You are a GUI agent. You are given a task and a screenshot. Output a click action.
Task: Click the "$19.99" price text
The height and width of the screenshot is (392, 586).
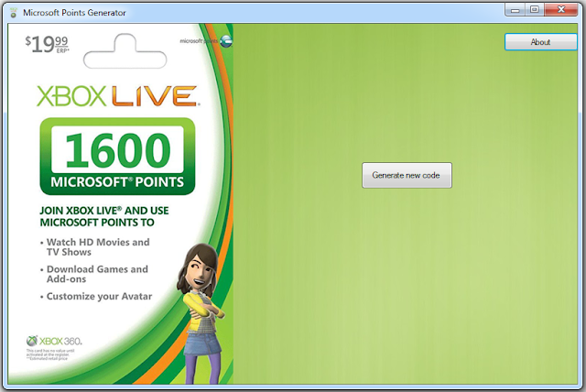(47, 45)
